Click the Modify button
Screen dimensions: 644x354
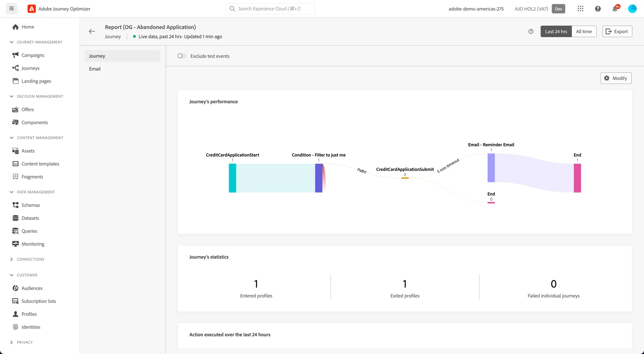pyautogui.click(x=616, y=78)
